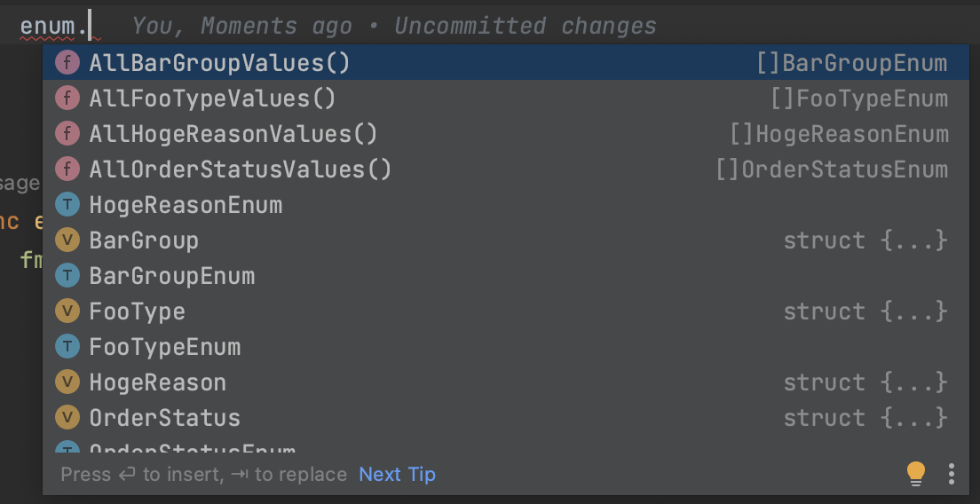980x504 pixels.
Task: Click type icon beside HogeReasonEnum
Action: point(67,205)
